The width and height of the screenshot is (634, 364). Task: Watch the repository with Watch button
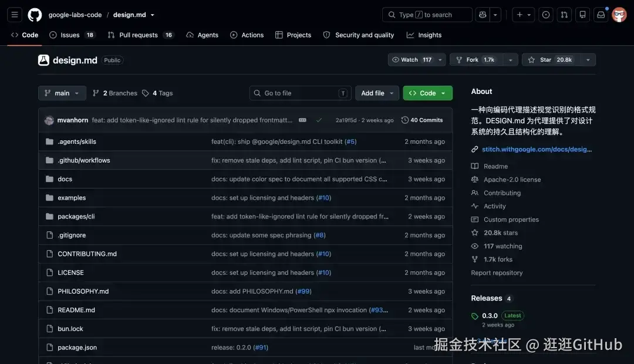(x=417, y=60)
